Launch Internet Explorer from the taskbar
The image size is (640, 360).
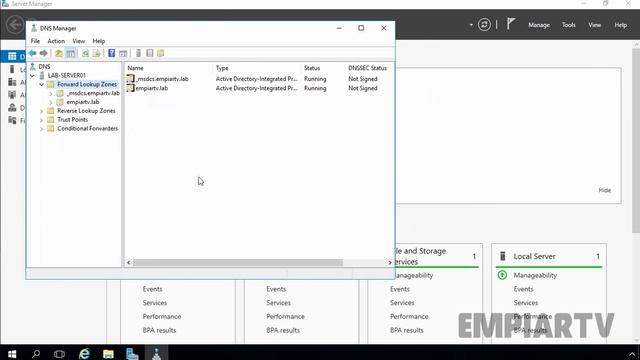(84, 353)
